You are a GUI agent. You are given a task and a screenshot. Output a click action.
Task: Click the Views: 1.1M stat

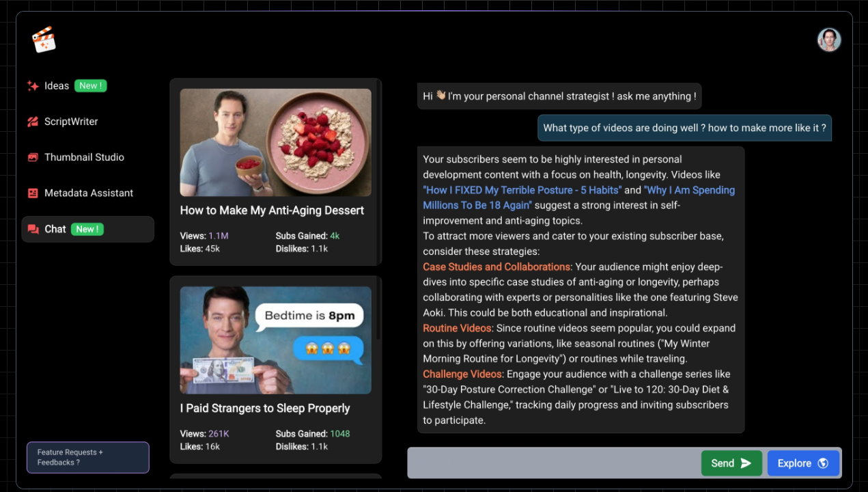(x=204, y=236)
